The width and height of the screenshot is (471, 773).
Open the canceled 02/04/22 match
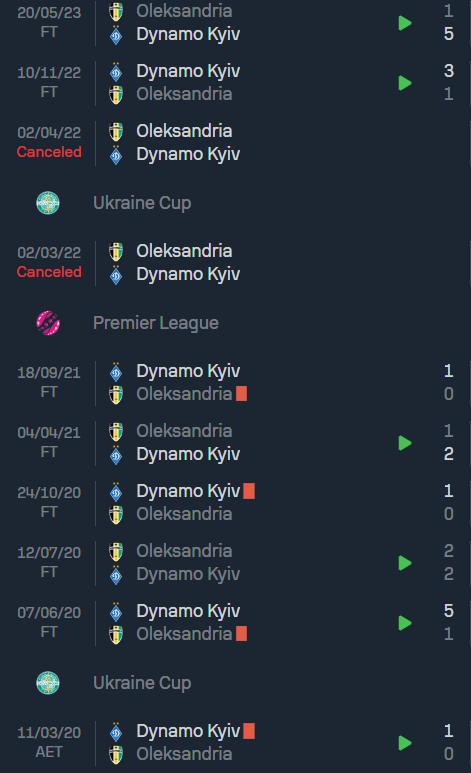(x=235, y=143)
